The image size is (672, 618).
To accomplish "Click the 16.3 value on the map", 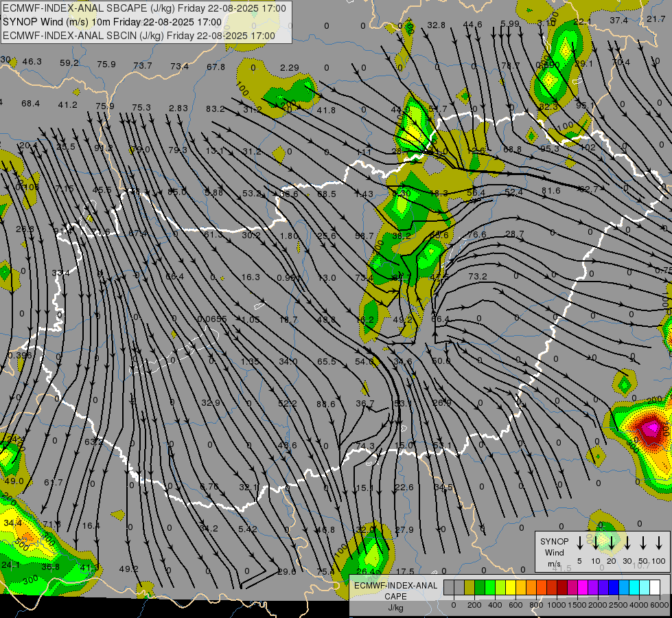I will point(251,277).
